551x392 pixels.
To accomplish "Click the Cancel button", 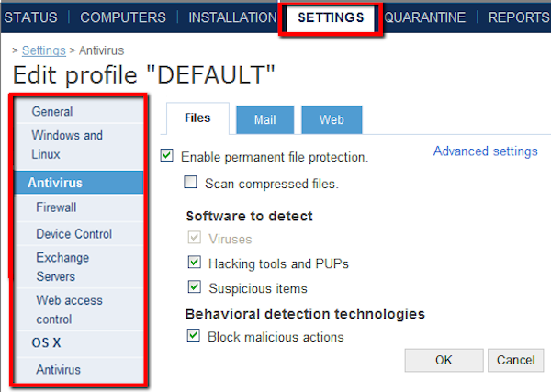I will tap(515, 360).
